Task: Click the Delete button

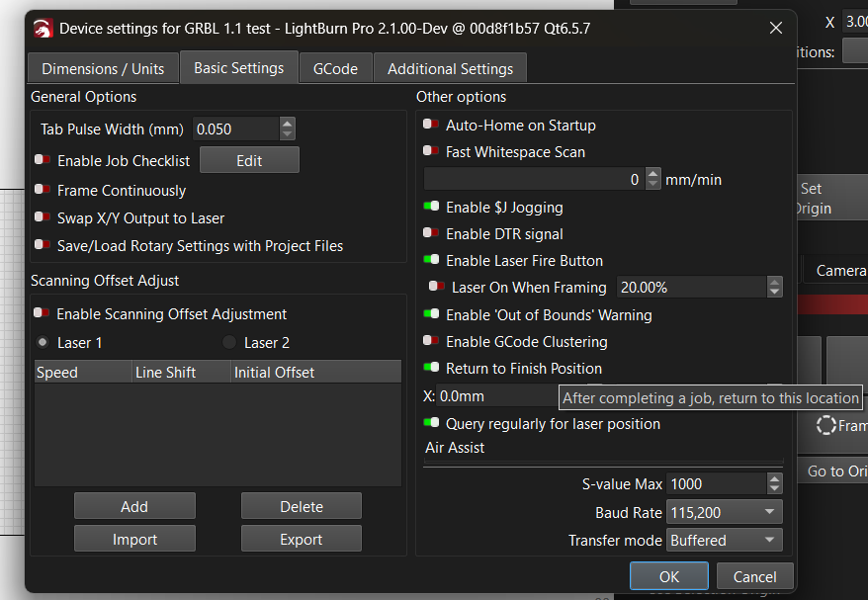Action: (x=302, y=506)
